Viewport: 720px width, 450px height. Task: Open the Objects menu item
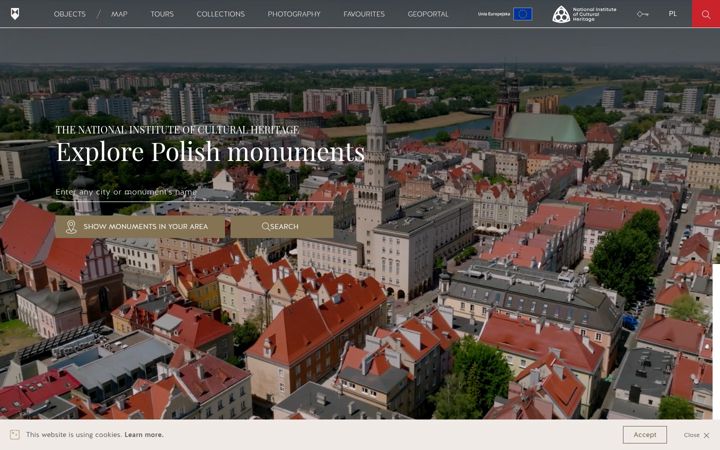(x=69, y=14)
